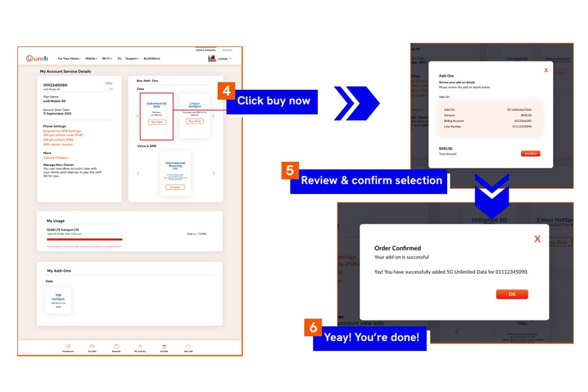Expand the Support menu
Viewport: 588px width, 392px height.
(132, 59)
